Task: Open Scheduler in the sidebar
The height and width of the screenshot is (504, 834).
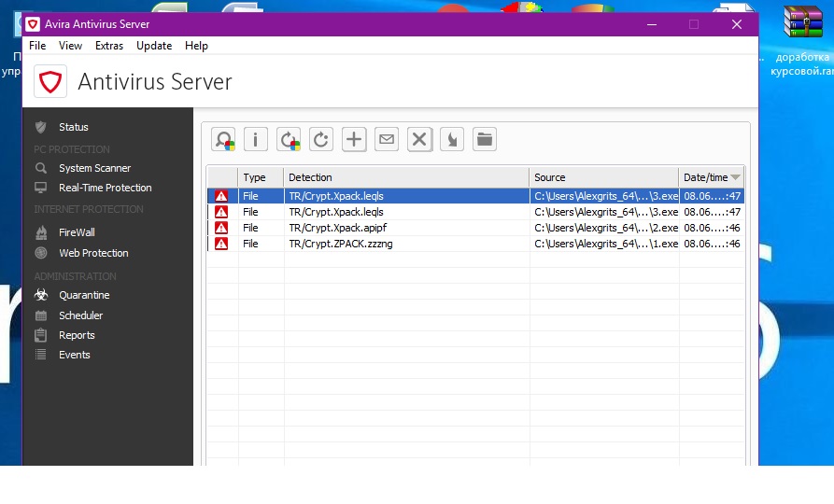Action: click(x=81, y=315)
